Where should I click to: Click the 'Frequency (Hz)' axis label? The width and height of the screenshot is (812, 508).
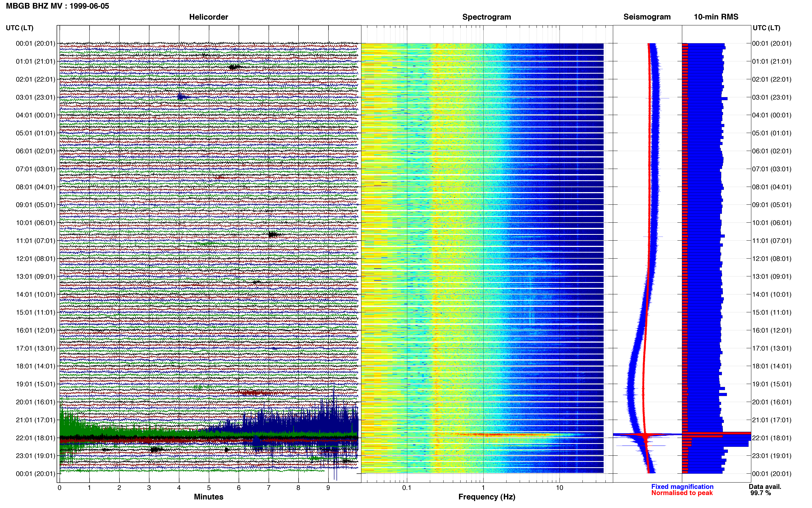487,497
